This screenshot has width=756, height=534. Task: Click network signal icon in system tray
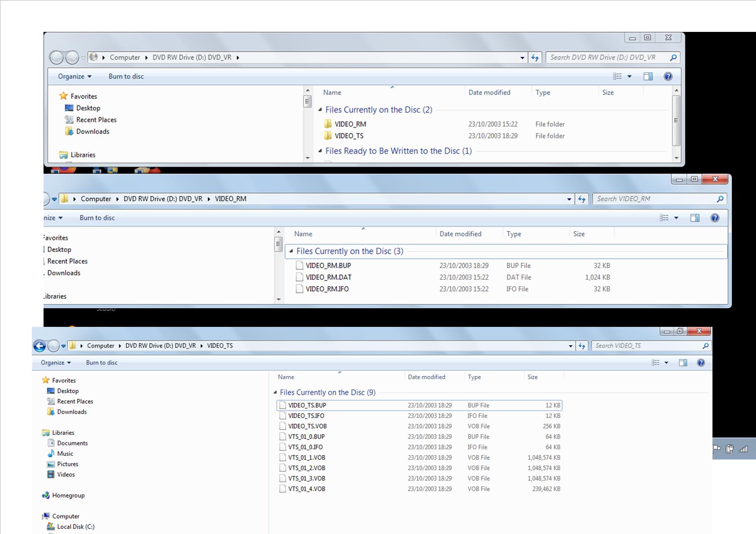click(744, 449)
